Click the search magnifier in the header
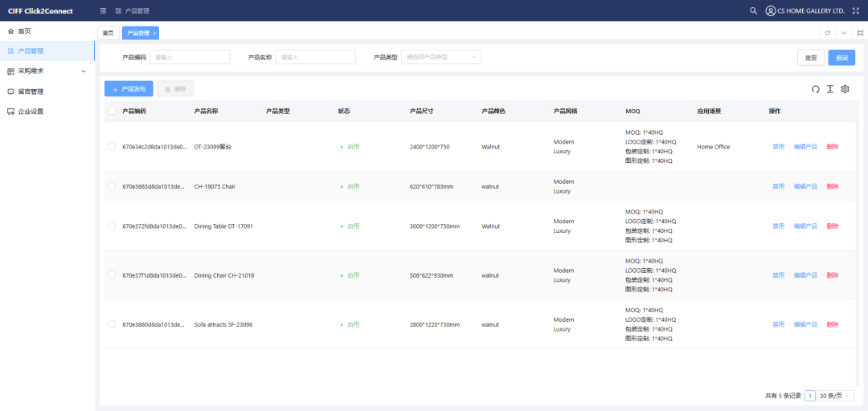 [753, 10]
